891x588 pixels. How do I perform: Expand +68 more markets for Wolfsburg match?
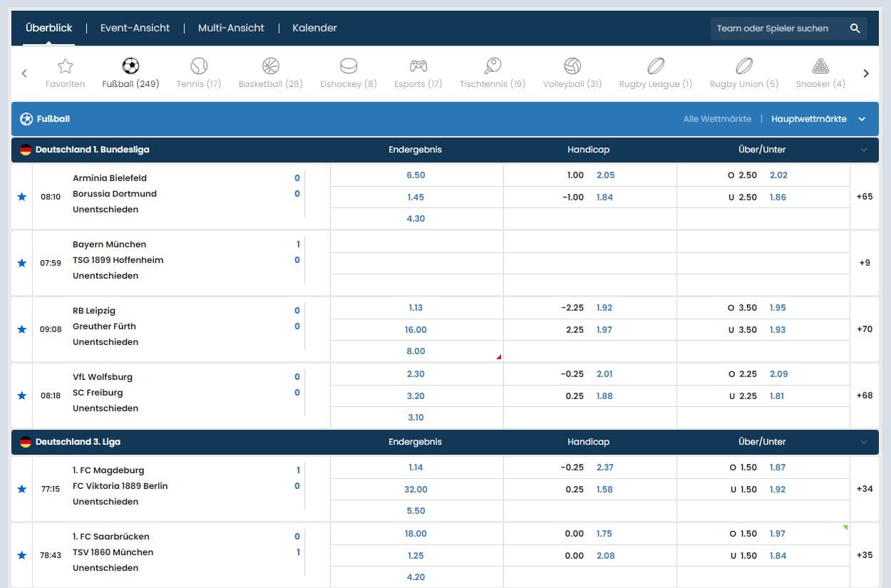(x=865, y=396)
